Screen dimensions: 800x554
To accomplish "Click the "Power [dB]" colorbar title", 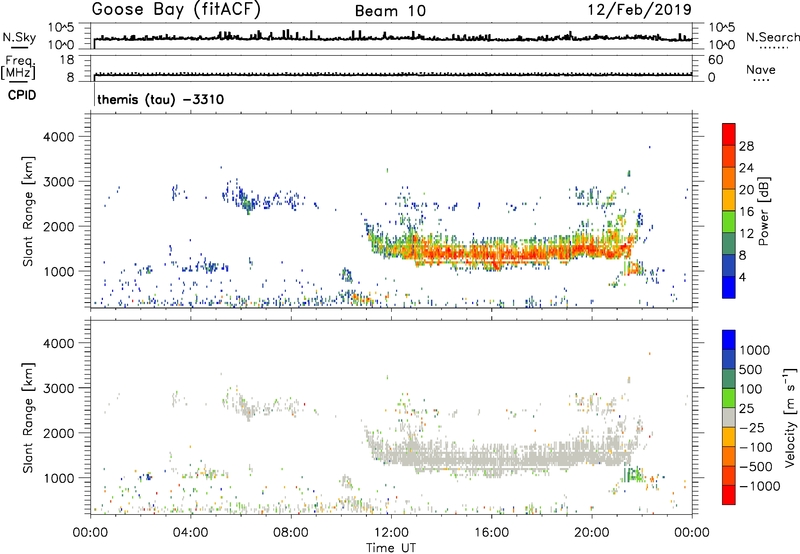I will click(764, 211).
